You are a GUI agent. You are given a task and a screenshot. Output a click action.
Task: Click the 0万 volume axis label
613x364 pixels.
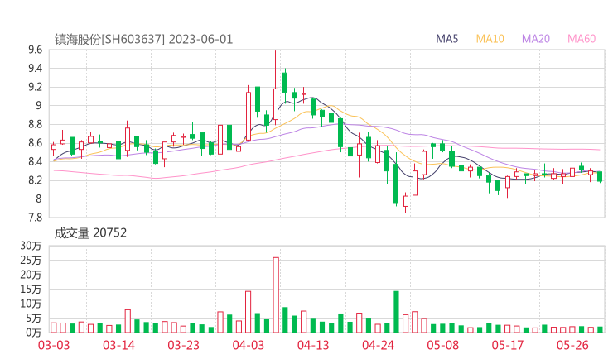[x=34, y=333]
